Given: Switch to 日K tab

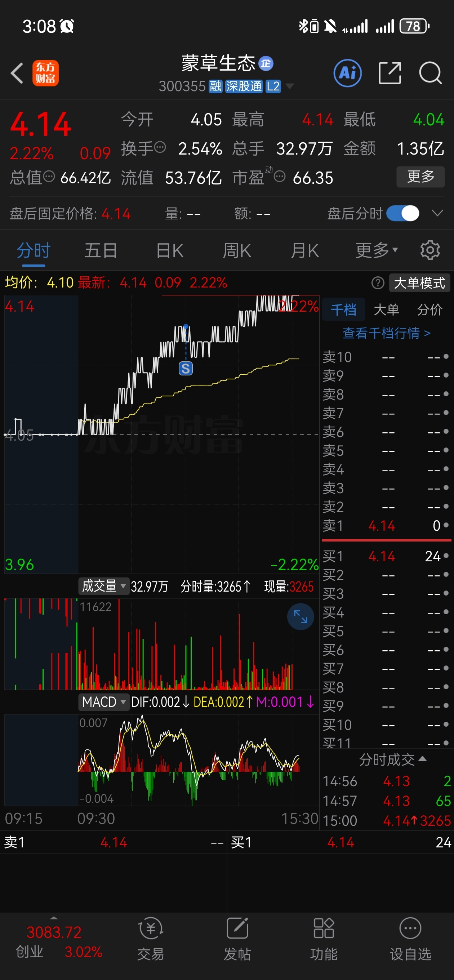Looking at the screenshot, I should [170, 250].
